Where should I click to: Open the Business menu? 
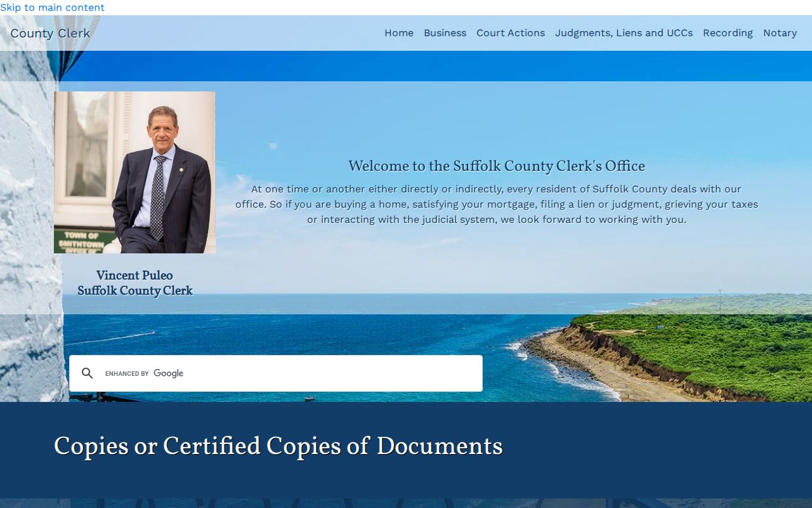(x=445, y=33)
